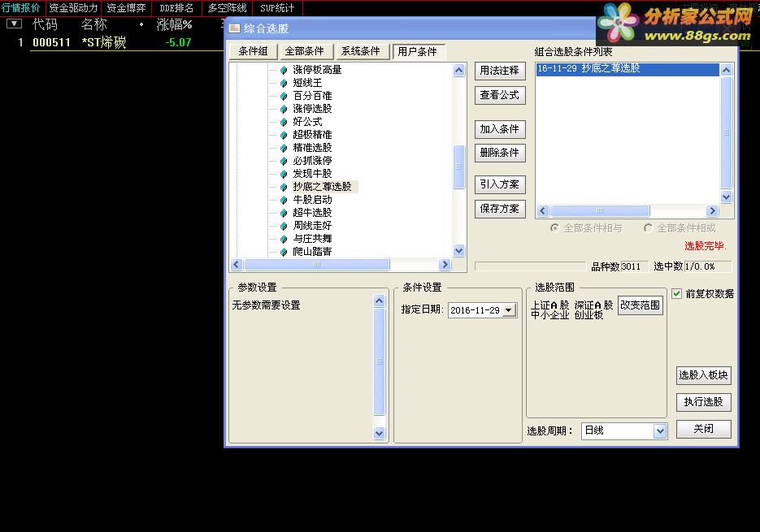This screenshot has width=760, height=532.
Task: Open the 指定日期 date dropdown
Action: pyautogui.click(x=509, y=310)
